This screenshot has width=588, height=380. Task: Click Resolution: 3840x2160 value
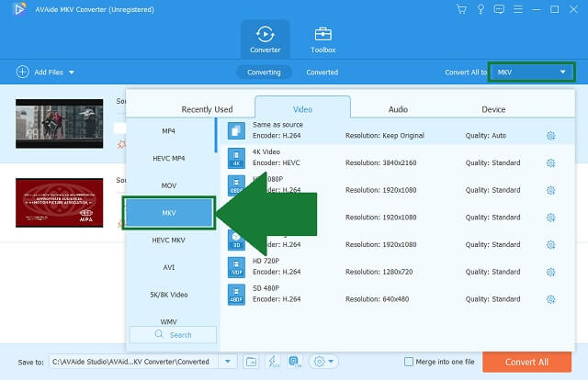tap(380, 162)
